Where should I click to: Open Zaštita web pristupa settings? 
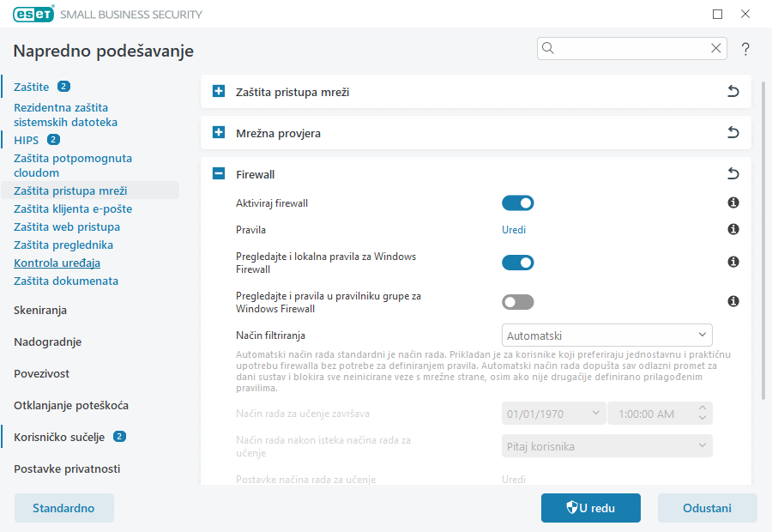coord(59,227)
